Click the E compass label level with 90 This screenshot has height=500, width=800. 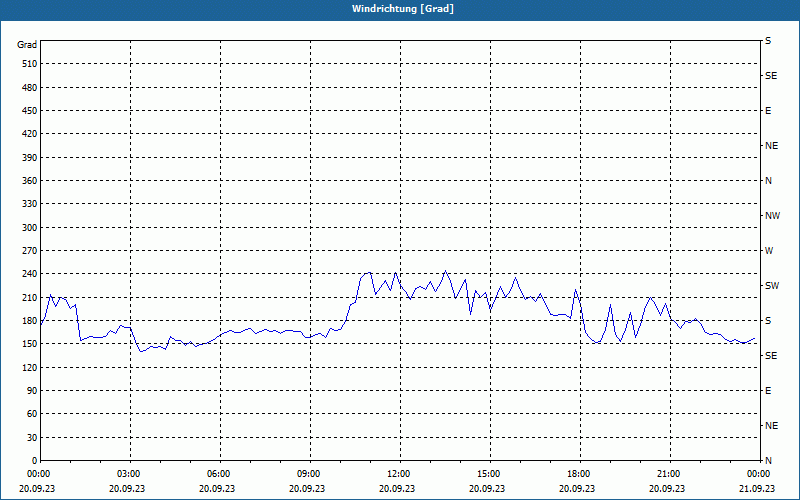pyautogui.click(x=768, y=391)
